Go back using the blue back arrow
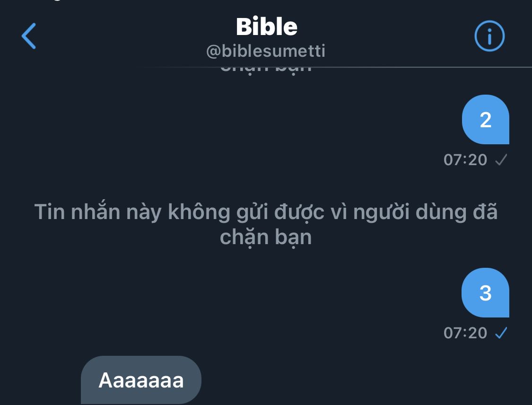The width and height of the screenshot is (532, 405). (x=28, y=36)
